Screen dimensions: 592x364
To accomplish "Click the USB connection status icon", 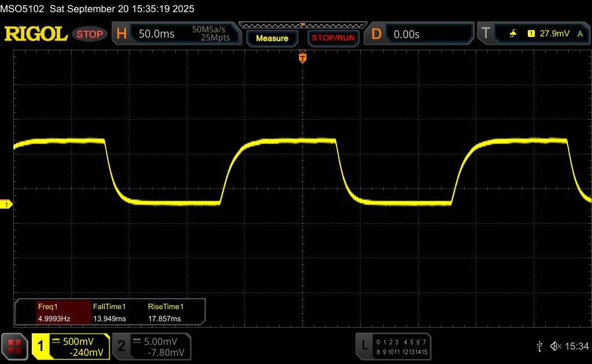I will pyautogui.click(x=539, y=346).
